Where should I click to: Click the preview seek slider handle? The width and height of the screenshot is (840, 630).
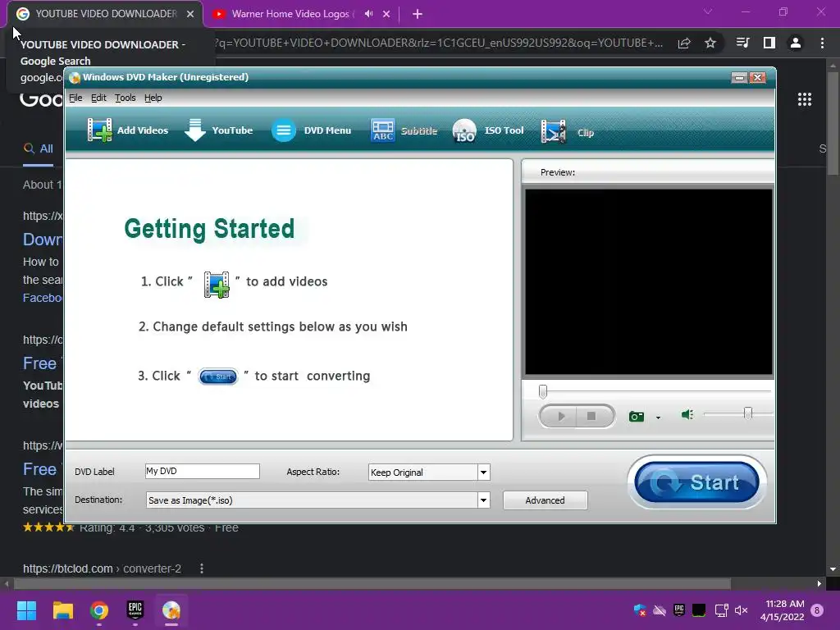coord(543,391)
